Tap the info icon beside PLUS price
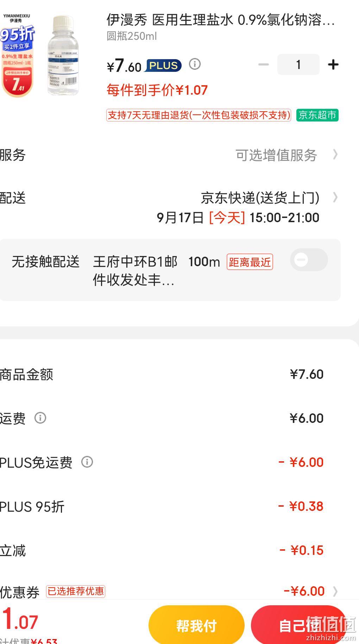359x644 pixels. pos(195,64)
